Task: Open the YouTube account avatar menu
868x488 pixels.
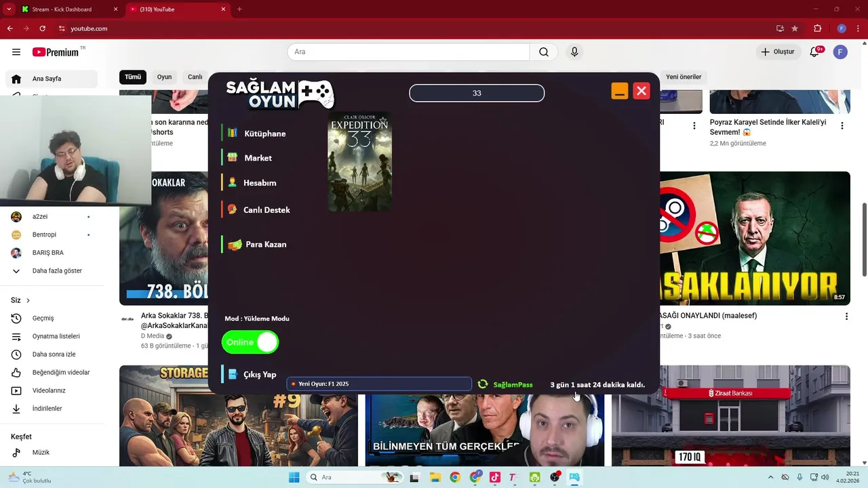Action: [x=840, y=52]
